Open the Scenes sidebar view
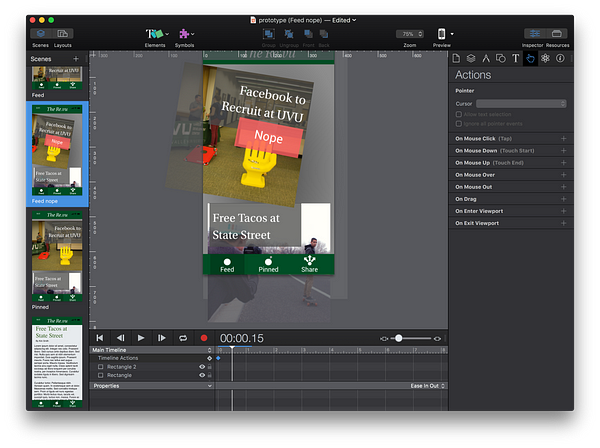The image size is (600, 448). (41, 34)
